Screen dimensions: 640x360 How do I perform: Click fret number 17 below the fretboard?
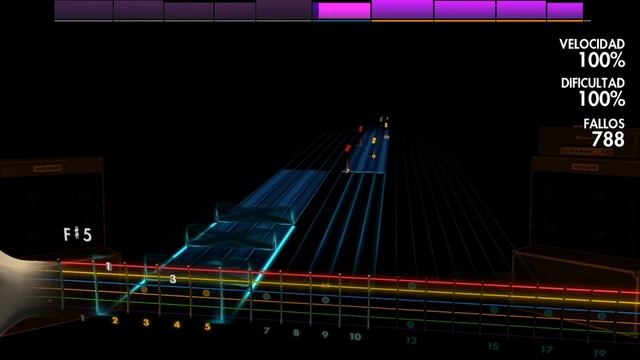(547, 350)
